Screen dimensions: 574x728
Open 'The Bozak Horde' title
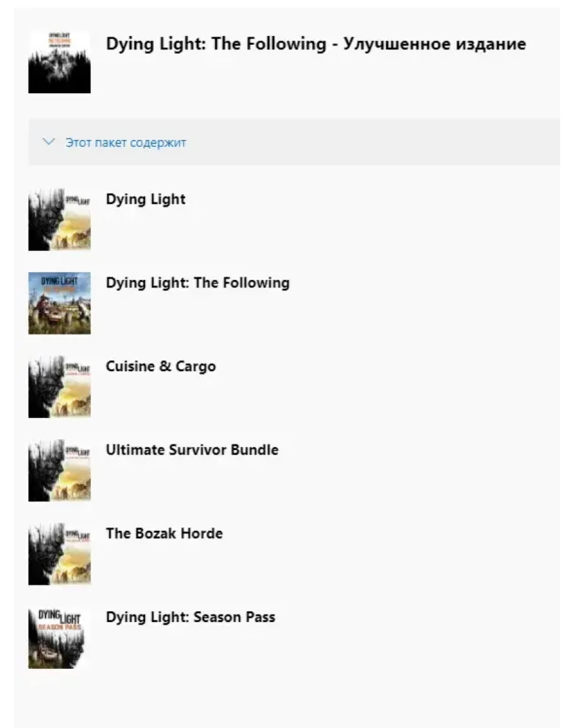164,533
